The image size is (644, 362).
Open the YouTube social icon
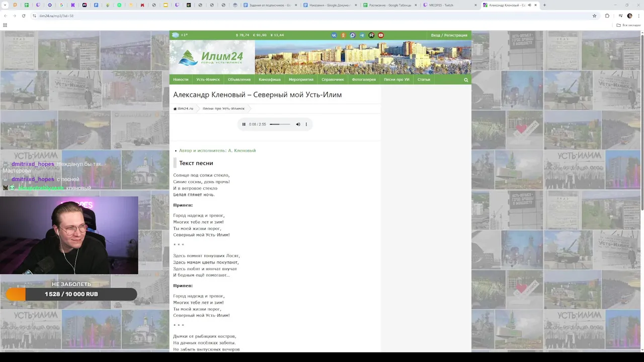click(381, 35)
